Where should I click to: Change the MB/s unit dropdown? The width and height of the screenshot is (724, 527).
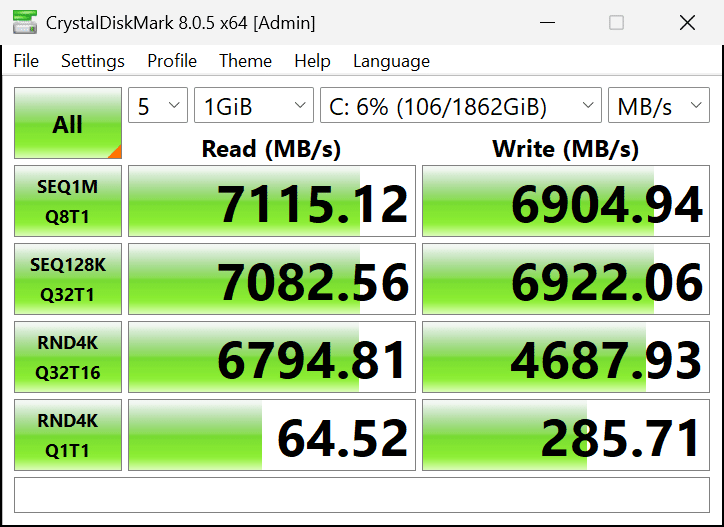658,106
